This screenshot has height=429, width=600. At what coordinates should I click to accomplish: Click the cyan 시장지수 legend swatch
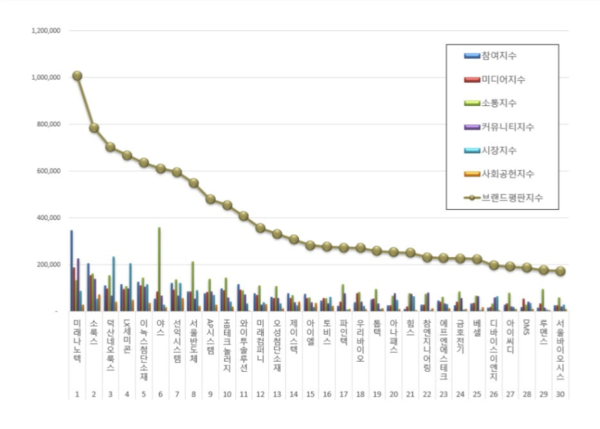click(470, 150)
